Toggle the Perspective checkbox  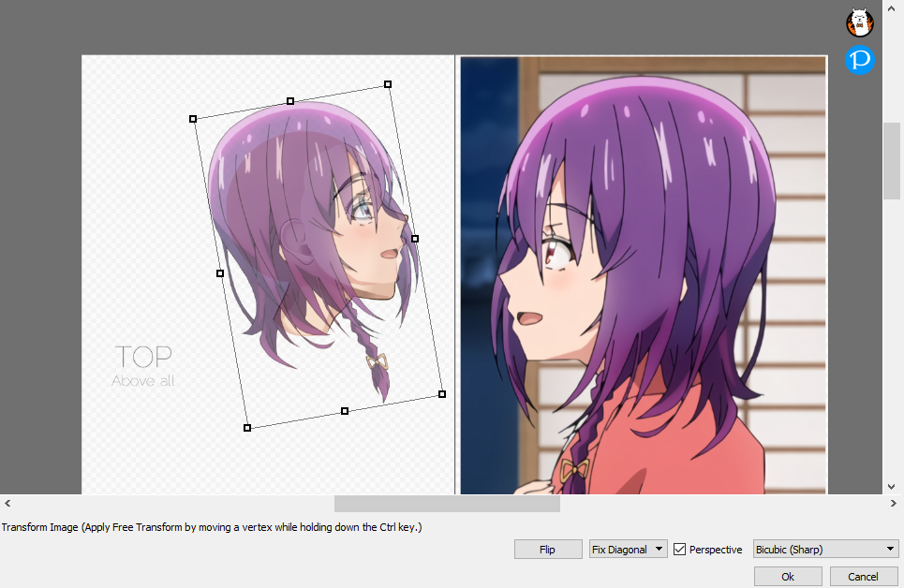click(x=679, y=550)
